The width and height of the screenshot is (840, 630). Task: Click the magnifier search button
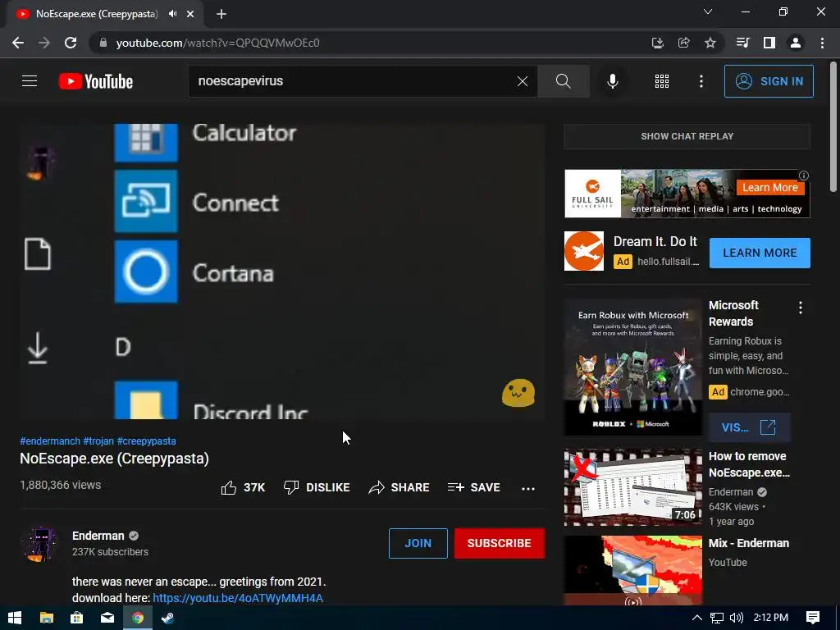563,81
